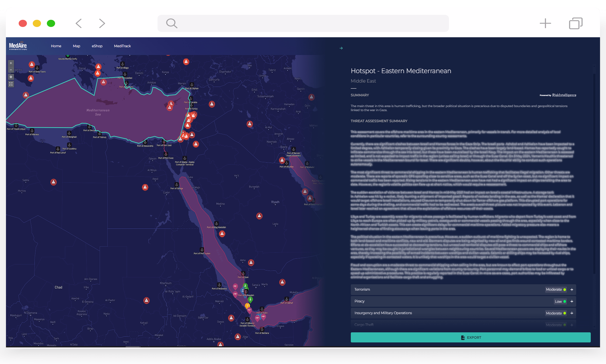Screen dimensions: 606x364
Task: Select the Port of Djibouti anchor marker
Action: pos(247,319)
